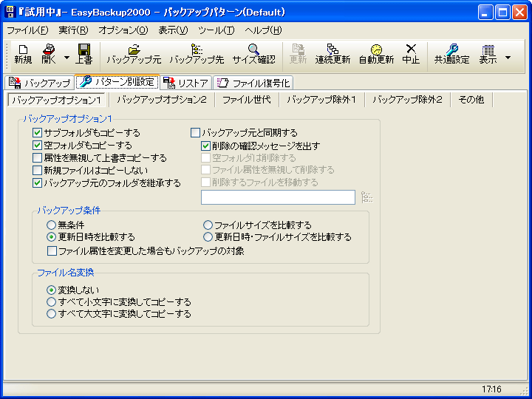Click the folder browse icon beside the path field
The image size is (532, 399).
366,197
